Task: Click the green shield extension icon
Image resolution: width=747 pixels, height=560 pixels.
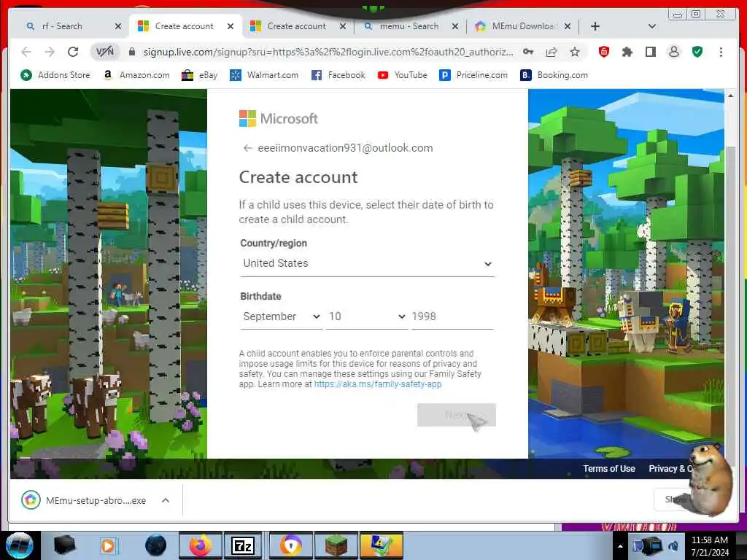Action: [697, 52]
